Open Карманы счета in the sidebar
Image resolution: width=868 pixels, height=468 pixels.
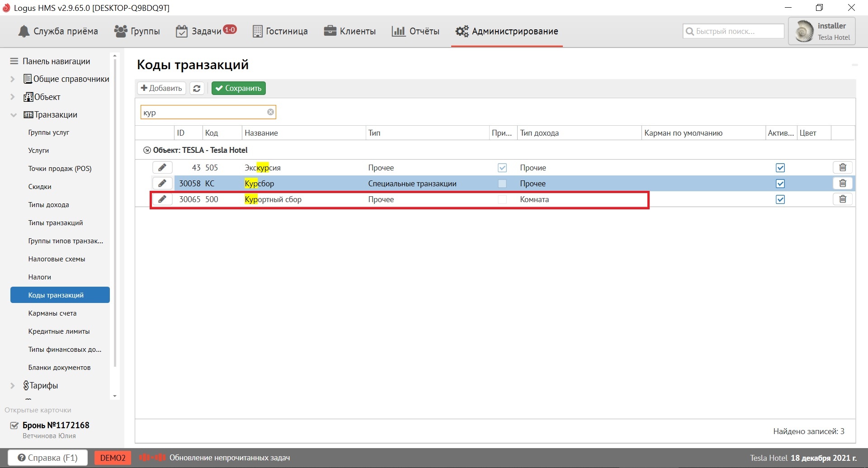click(52, 313)
